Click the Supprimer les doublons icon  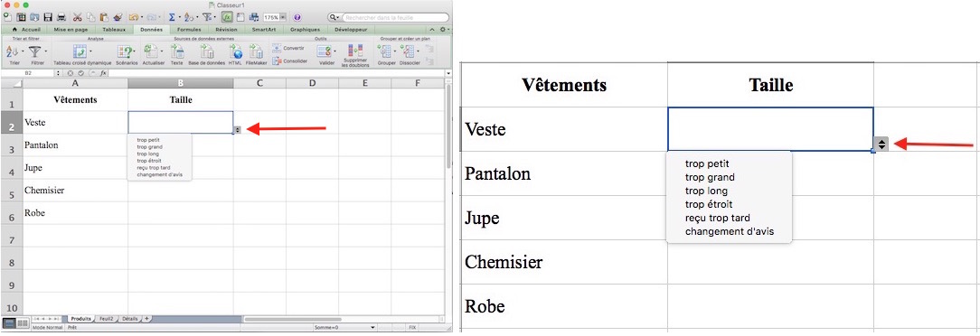tap(354, 51)
